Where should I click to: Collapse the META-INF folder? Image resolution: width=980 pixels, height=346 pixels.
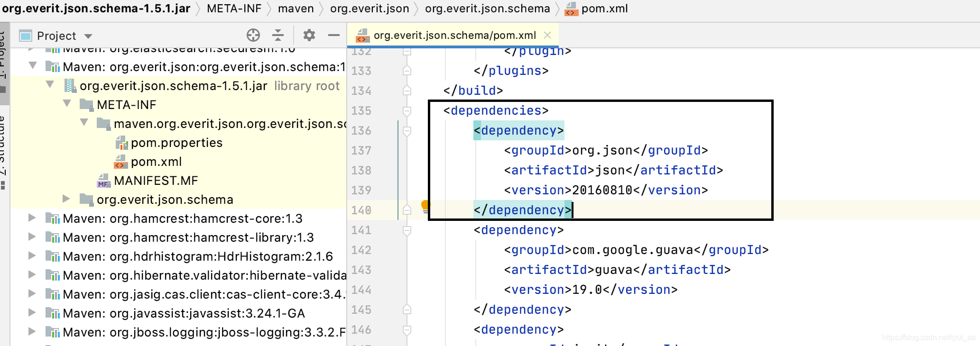(67, 103)
